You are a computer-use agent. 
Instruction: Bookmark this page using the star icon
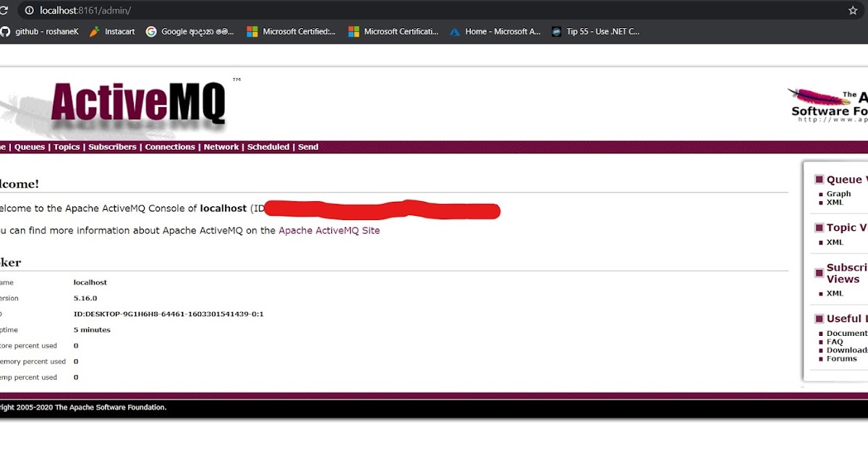pos(852,11)
